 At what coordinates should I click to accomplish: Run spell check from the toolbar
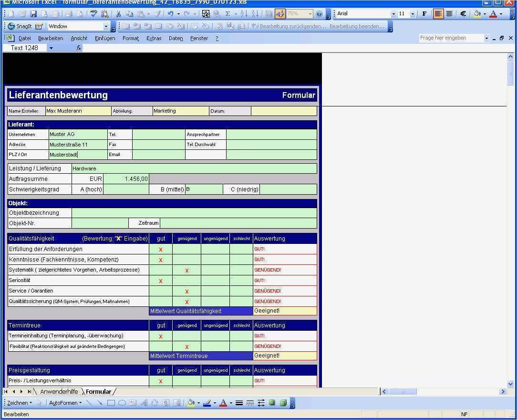pos(93,13)
